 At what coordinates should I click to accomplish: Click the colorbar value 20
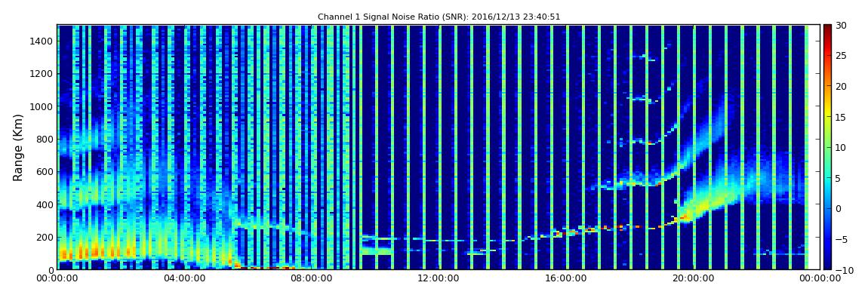click(841, 86)
